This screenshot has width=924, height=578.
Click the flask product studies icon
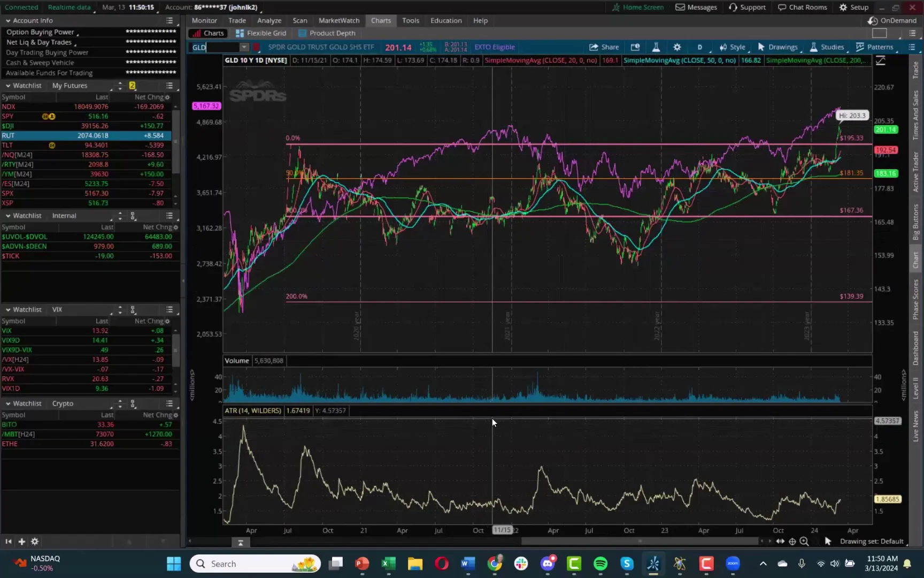click(656, 47)
